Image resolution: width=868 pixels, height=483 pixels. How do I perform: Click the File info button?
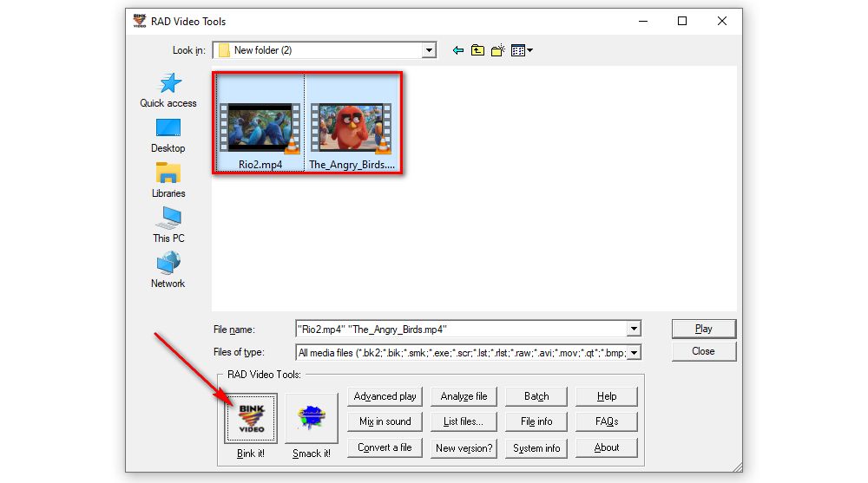tap(536, 421)
